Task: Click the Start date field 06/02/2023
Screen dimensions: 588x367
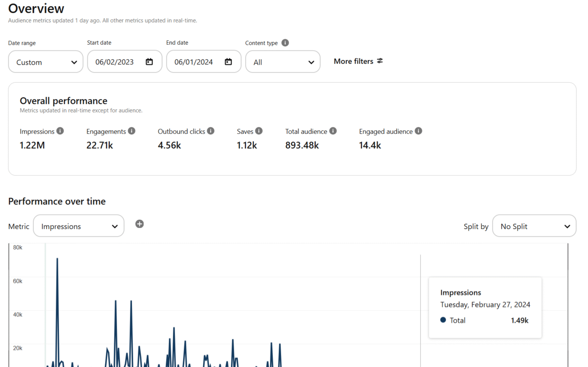Action: (x=114, y=62)
